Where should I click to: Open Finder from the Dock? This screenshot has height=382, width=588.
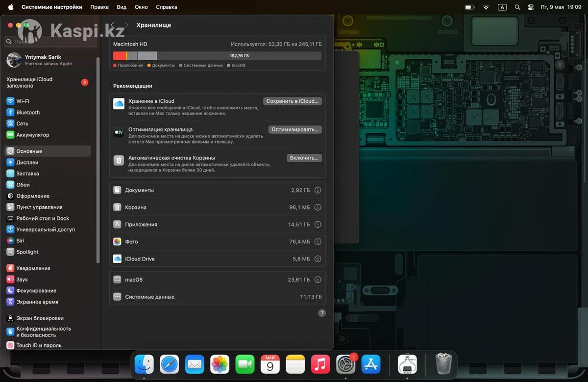tap(144, 364)
